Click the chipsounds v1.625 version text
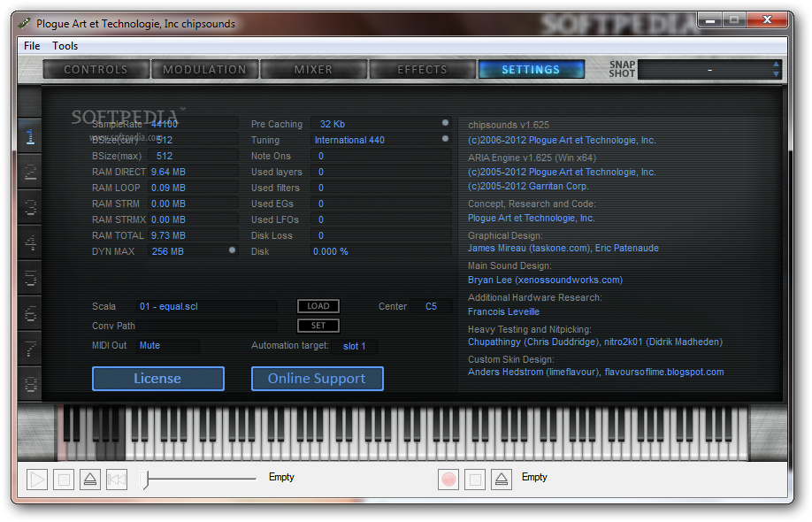 click(509, 125)
